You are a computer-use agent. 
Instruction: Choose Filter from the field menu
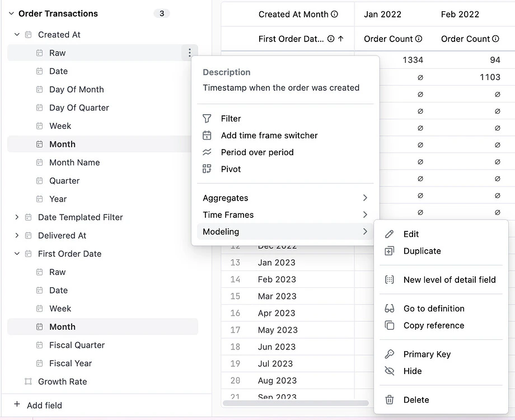point(285,118)
